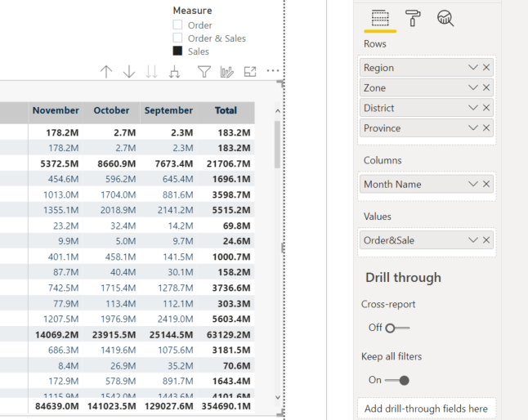Open Month Name field dropdown chevron
528x420 pixels.
[x=473, y=184]
